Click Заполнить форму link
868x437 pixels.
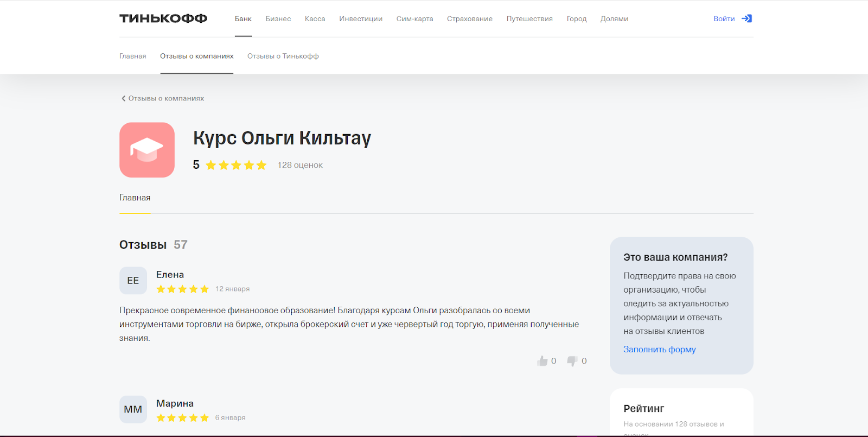tap(660, 350)
